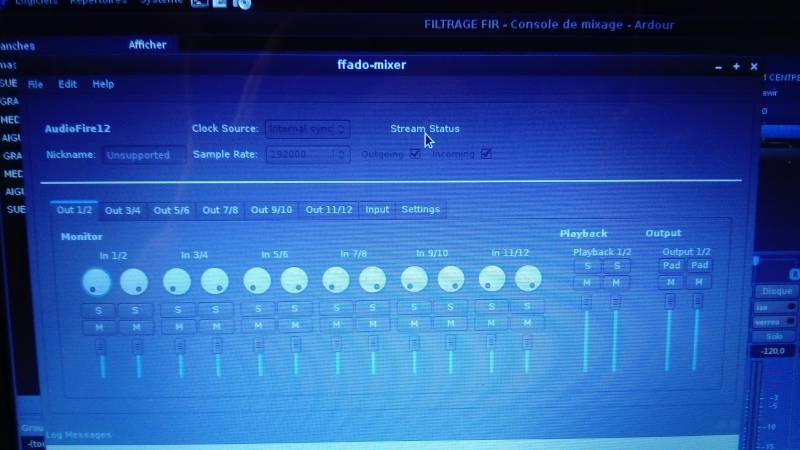The width and height of the screenshot is (800, 450).
Task: Solo the left channel of In 1/2
Action: [98, 310]
